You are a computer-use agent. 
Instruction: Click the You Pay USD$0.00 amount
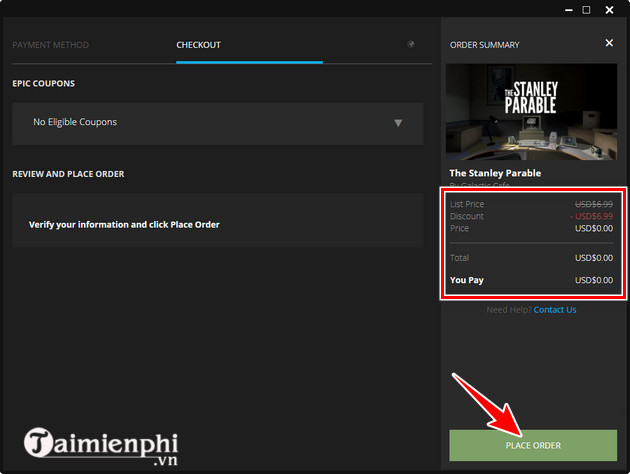(x=594, y=280)
